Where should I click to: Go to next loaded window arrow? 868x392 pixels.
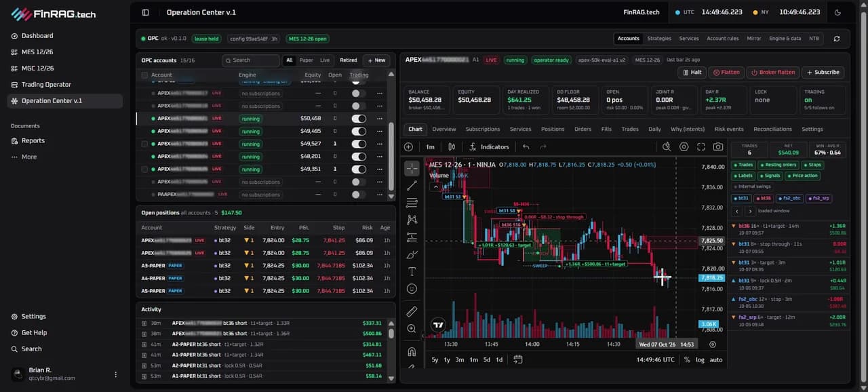749,211
